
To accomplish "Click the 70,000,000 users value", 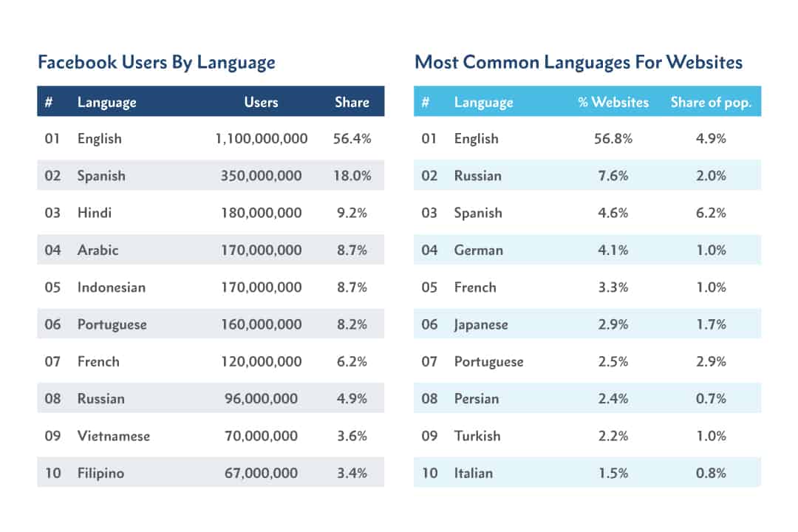I will pos(261,436).
